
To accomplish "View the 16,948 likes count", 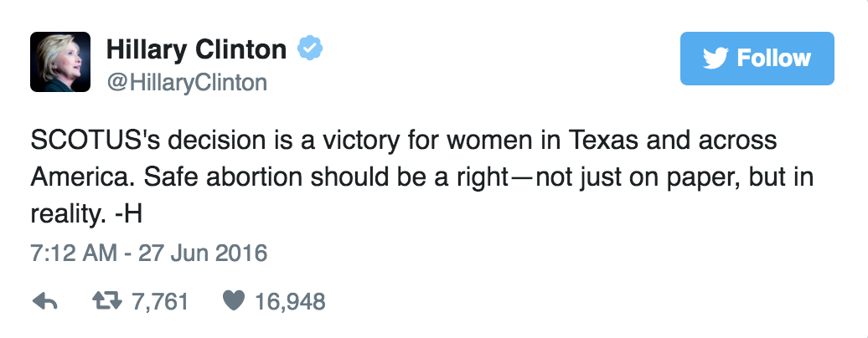I will coord(290,301).
